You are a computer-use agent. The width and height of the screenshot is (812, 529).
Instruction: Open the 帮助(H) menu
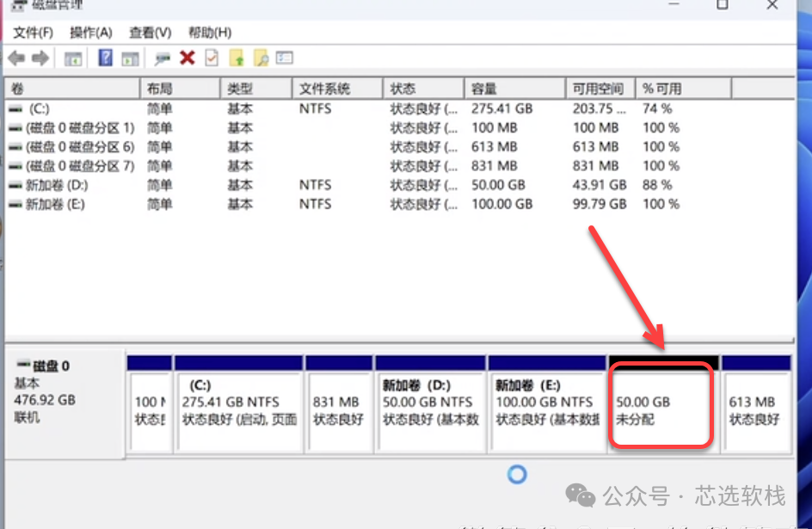(210, 33)
